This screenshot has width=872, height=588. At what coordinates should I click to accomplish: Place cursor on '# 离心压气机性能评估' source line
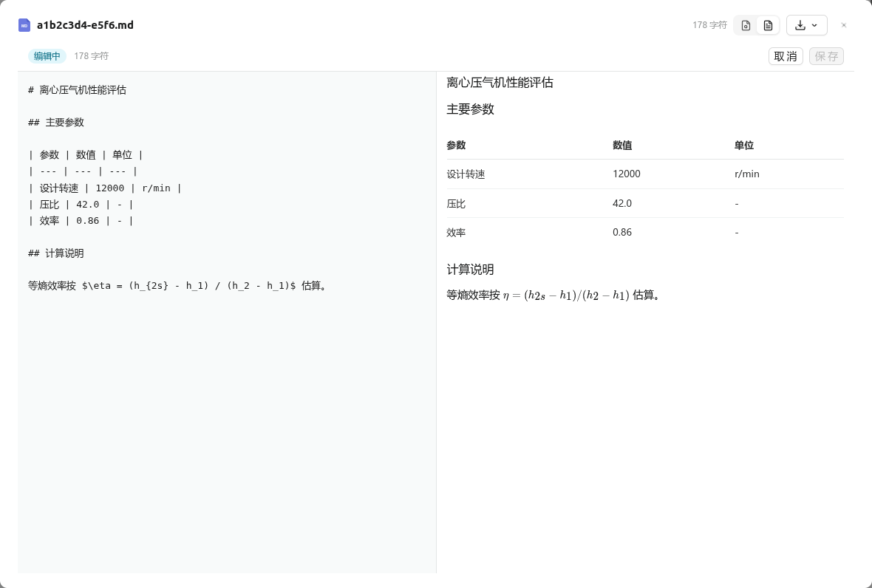tap(78, 90)
